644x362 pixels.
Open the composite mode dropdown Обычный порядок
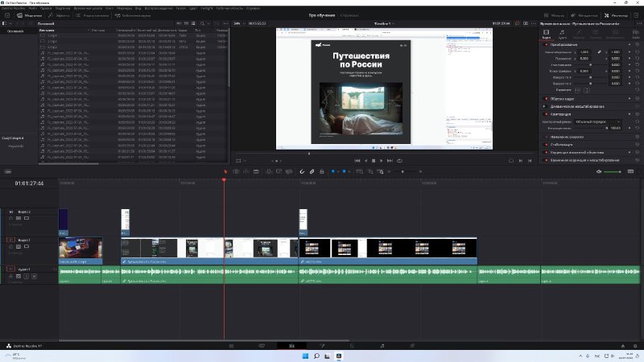tap(597, 122)
